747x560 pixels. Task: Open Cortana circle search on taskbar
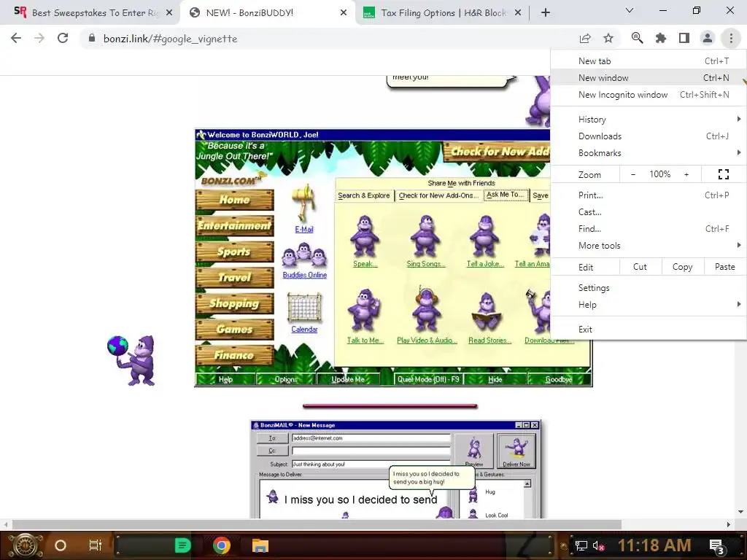point(61,545)
